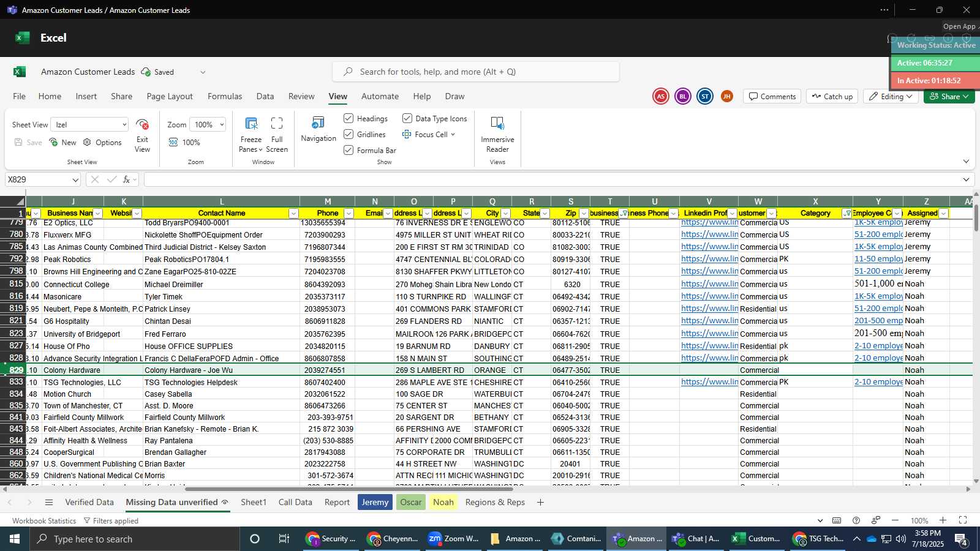Click the Search box magnifier icon
The height and width of the screenshot is (551, 980).
click(348, 72)
